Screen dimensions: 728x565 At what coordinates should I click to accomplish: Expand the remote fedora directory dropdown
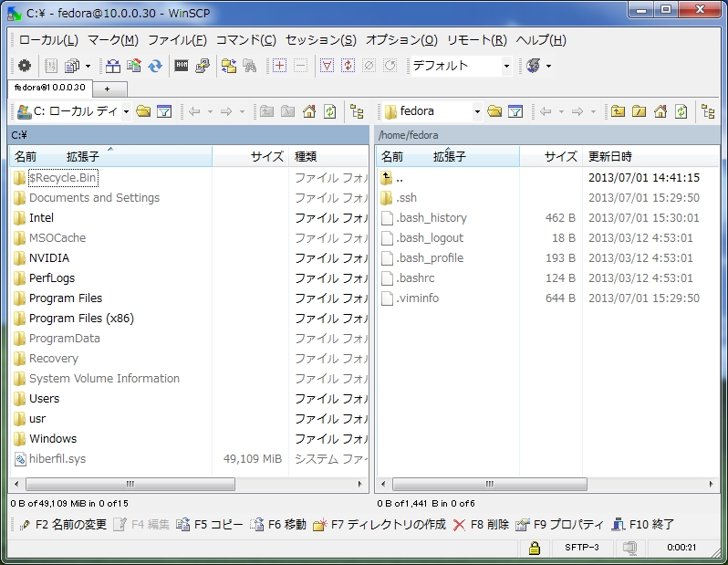(477, 111)
